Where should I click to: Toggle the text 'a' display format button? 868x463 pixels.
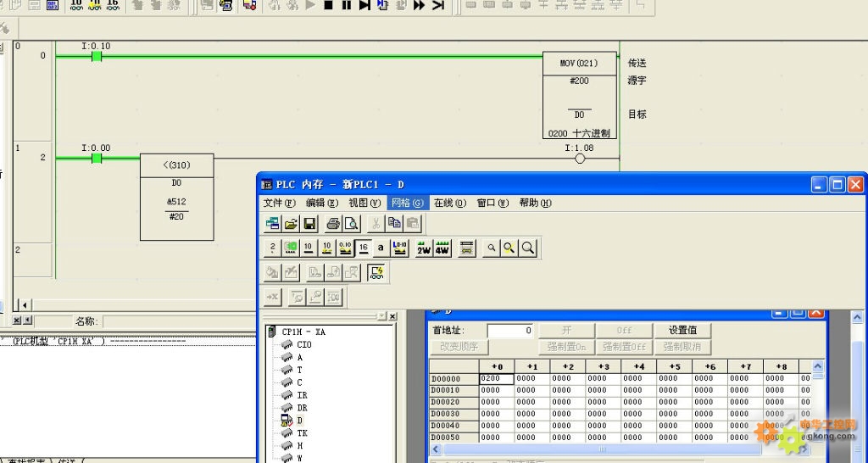pos(381,248)
